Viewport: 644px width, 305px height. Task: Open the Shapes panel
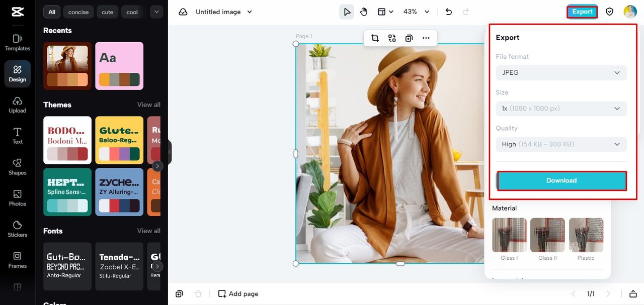tap(18, 167)
